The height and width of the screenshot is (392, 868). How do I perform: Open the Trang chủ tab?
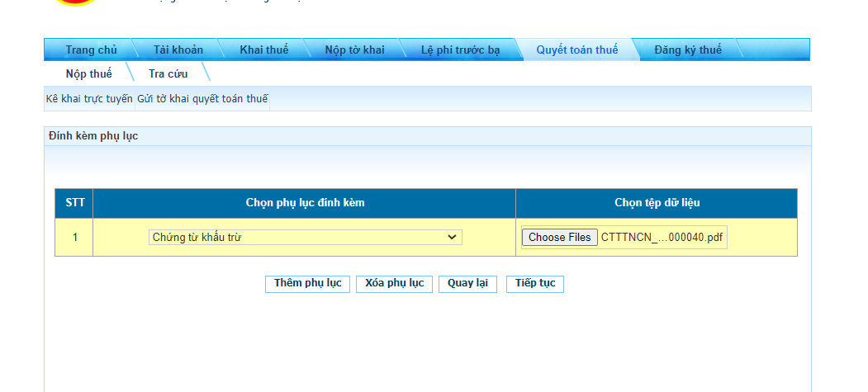(x=91, y=50)
